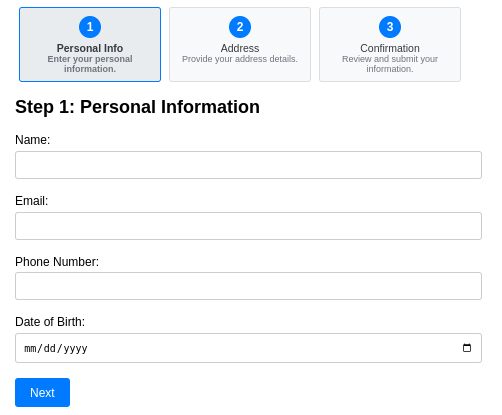Click the Email: label

(32, 201)
